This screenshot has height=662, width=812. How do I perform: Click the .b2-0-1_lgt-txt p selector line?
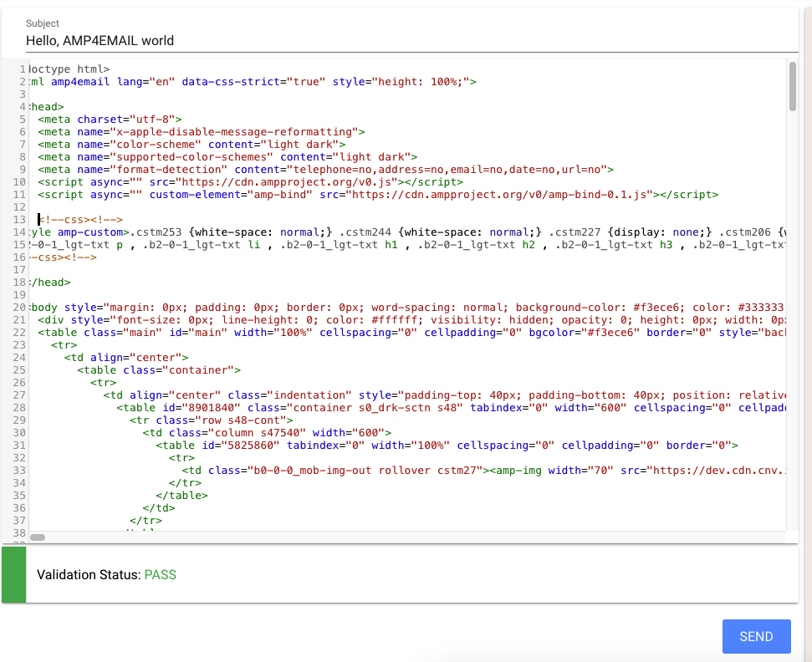407,245
